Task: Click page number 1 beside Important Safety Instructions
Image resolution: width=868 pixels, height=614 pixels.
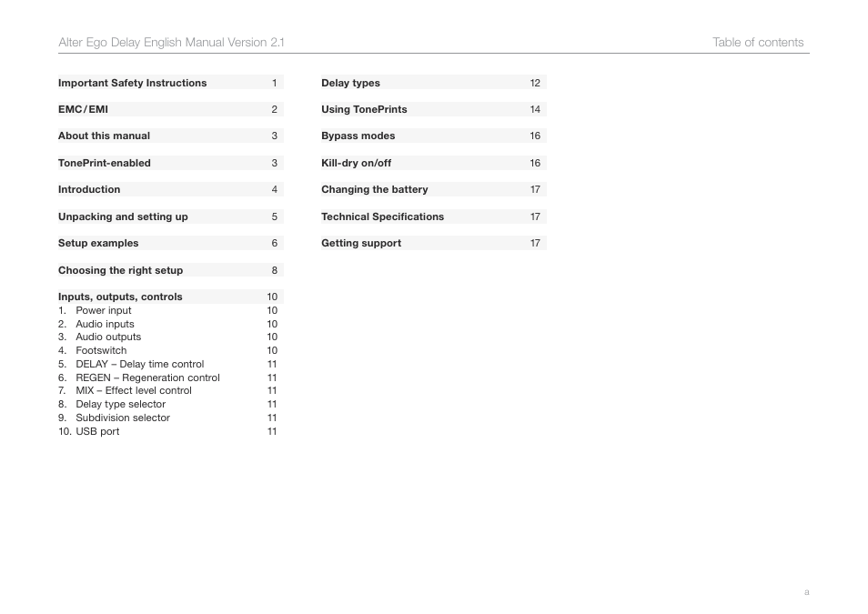Action: tap(275, 83)
